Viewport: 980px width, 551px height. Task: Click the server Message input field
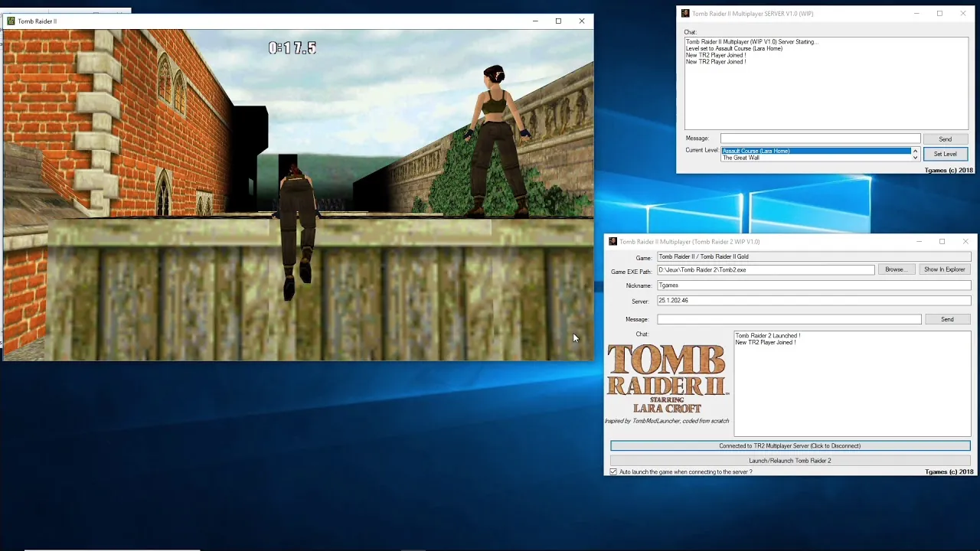(820, 139)
